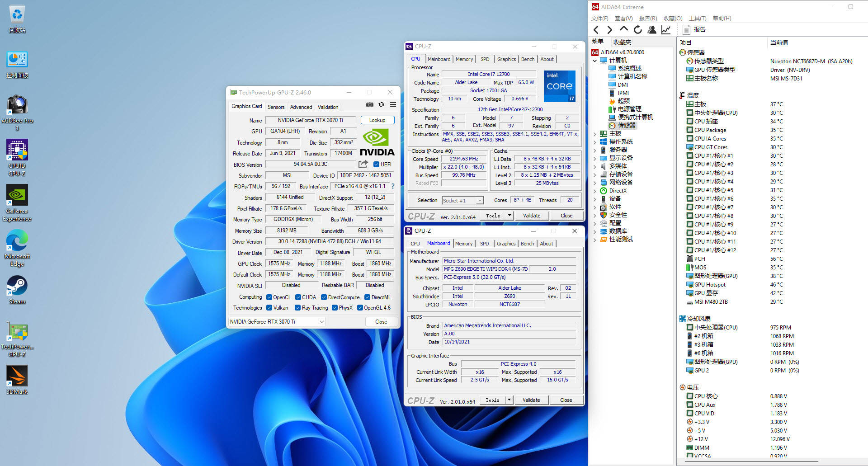Click AIDA64 forward navigation arrow
The width and height of the screenshot is (868, 466).
pos(609,30)
